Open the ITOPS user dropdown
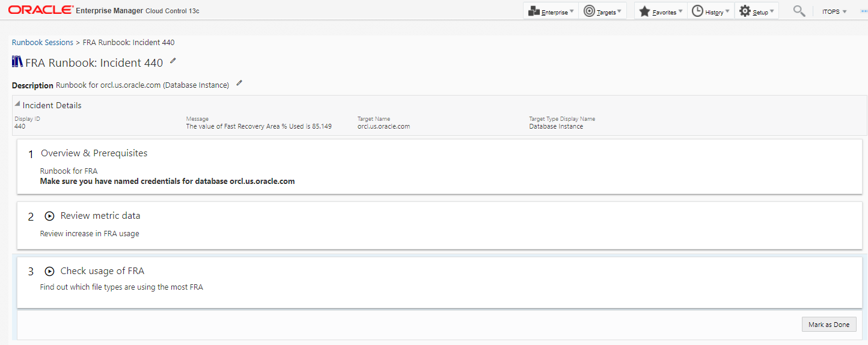Image resolution: width=868 pixels, height=345 pixels. coord(834,11)
